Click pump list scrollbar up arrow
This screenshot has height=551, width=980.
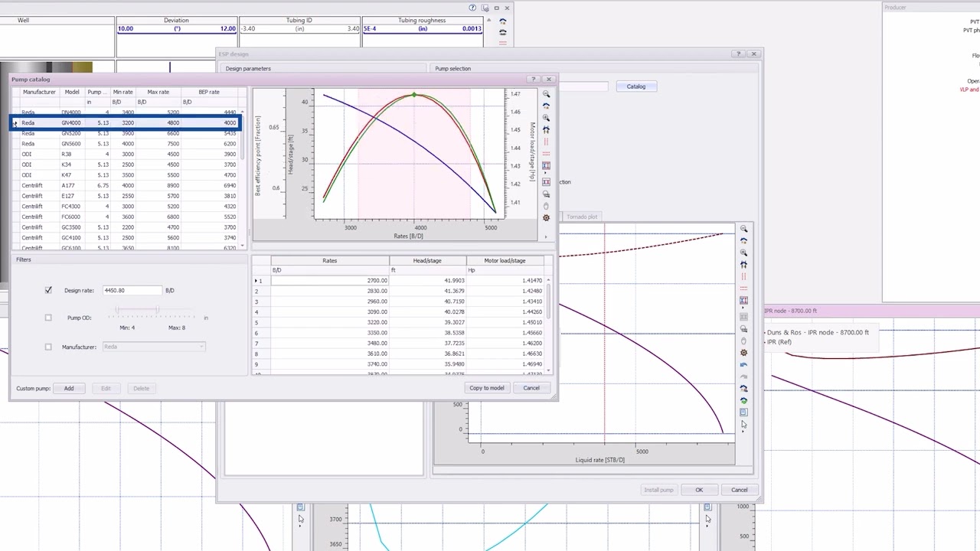click(243, 112)
